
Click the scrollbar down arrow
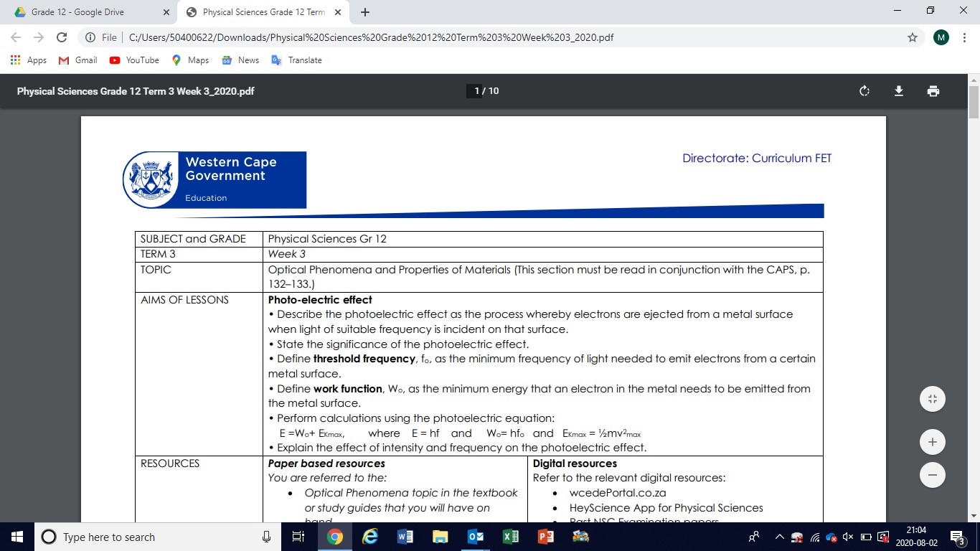tap(974, 516)
